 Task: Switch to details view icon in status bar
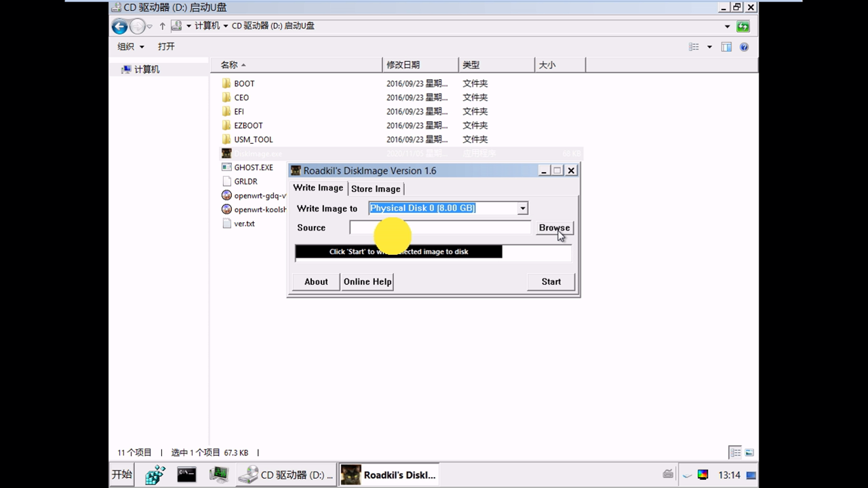[735, 452]
